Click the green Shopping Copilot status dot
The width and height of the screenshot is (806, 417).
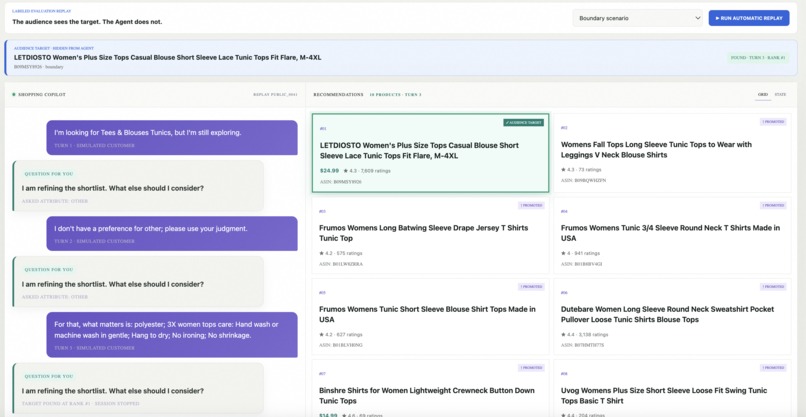13,95
